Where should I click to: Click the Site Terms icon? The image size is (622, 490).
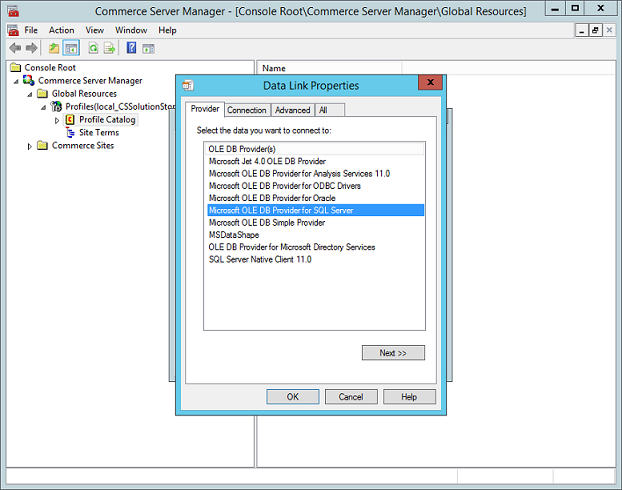click(x=70, y=133)
